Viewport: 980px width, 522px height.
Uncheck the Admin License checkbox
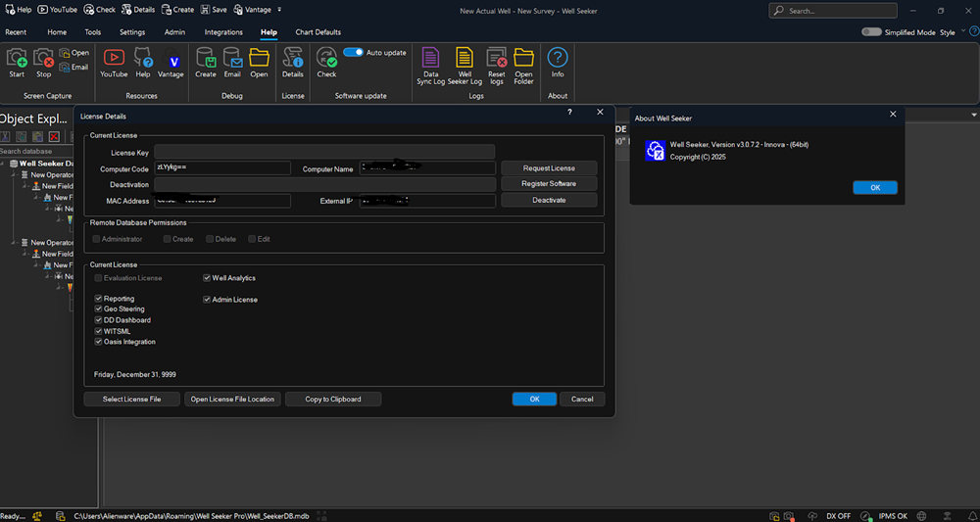(x=207, y=300)
